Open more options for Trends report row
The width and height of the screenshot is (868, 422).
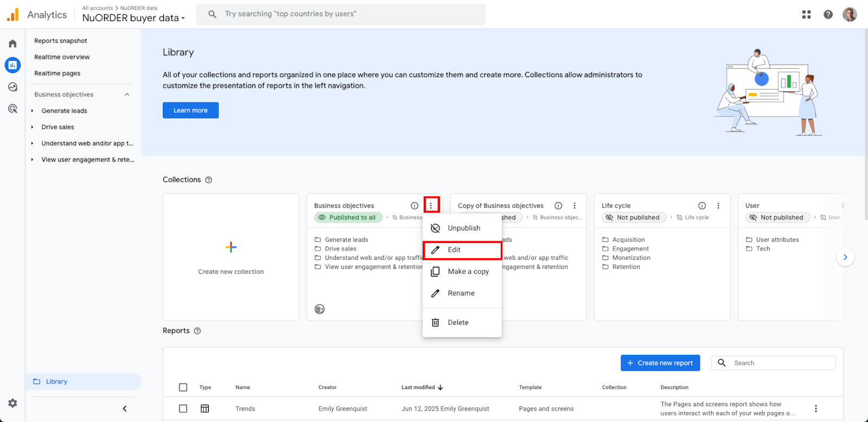tap(815, 408)
